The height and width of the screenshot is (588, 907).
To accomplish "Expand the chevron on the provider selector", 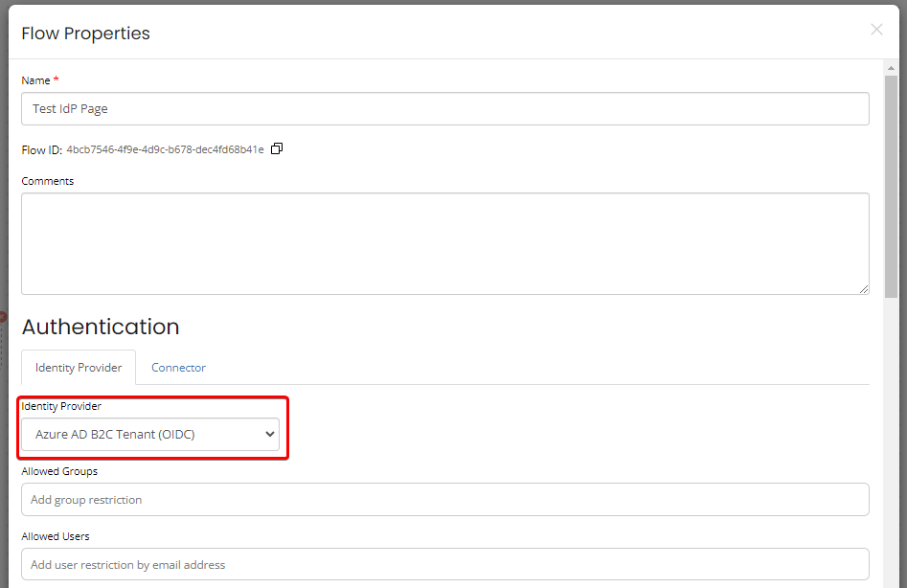I will [x=270, y=434].
